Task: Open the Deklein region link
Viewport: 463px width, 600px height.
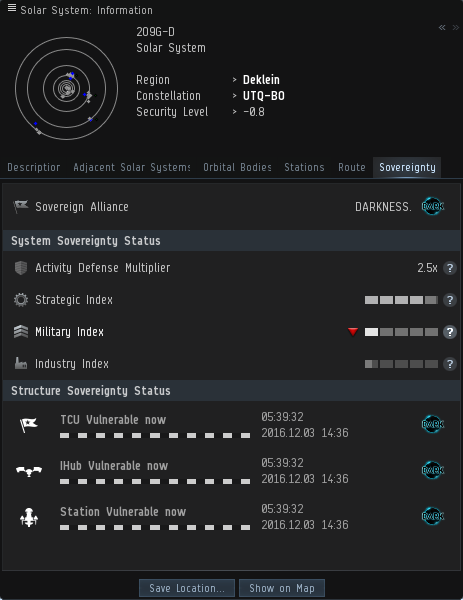Action: (x=261, y=80)
